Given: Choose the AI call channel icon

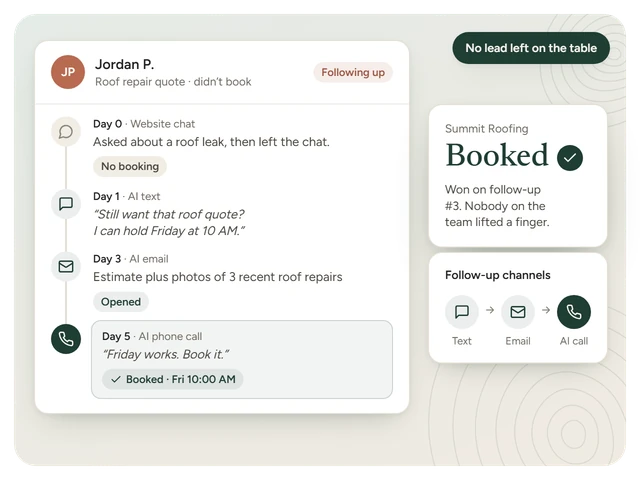Looking at the screenshot, I should click(574, 312).
